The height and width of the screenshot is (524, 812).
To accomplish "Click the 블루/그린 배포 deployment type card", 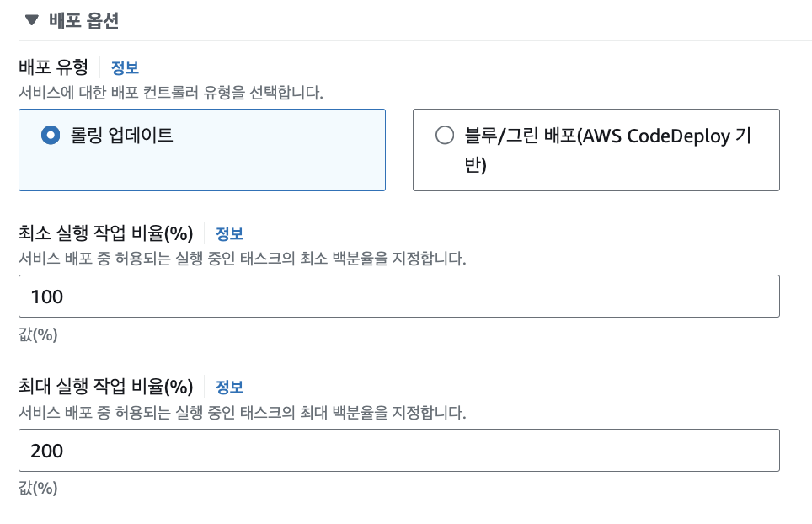I will 596,148.
